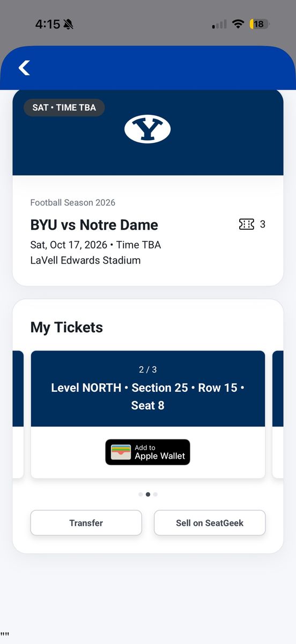Tap the ticket count icon
Viewport: 296px width, 644px height.
pos(247,224)
